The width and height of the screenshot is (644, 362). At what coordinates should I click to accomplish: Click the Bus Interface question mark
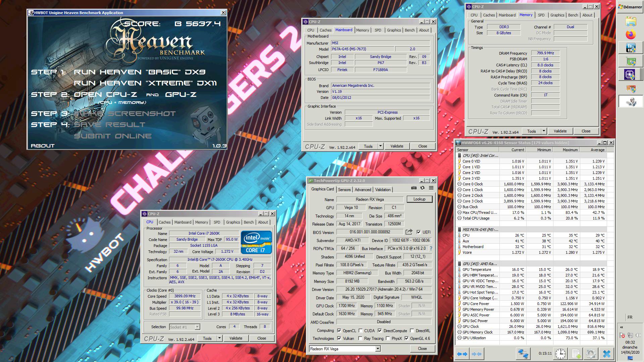[x=431, y=248]
